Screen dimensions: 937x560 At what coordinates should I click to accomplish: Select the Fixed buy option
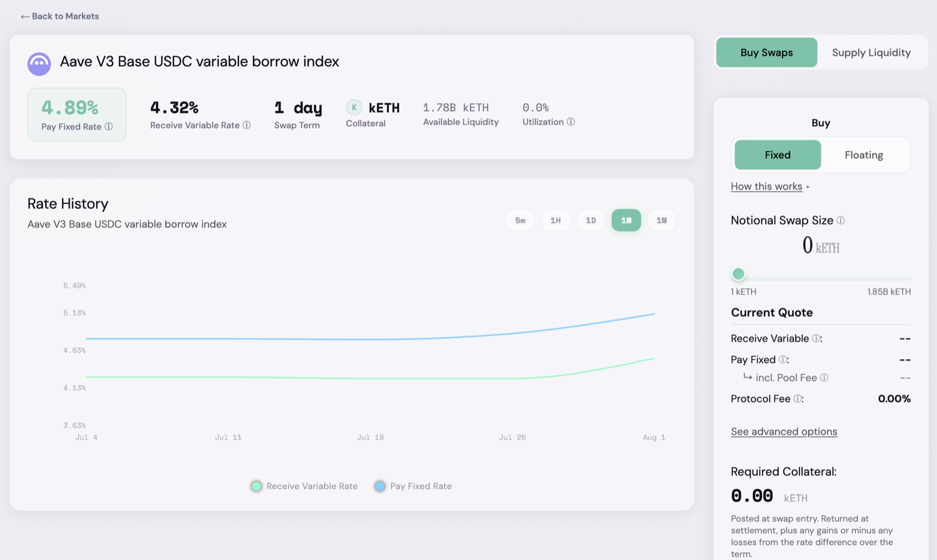click(777, 155)
